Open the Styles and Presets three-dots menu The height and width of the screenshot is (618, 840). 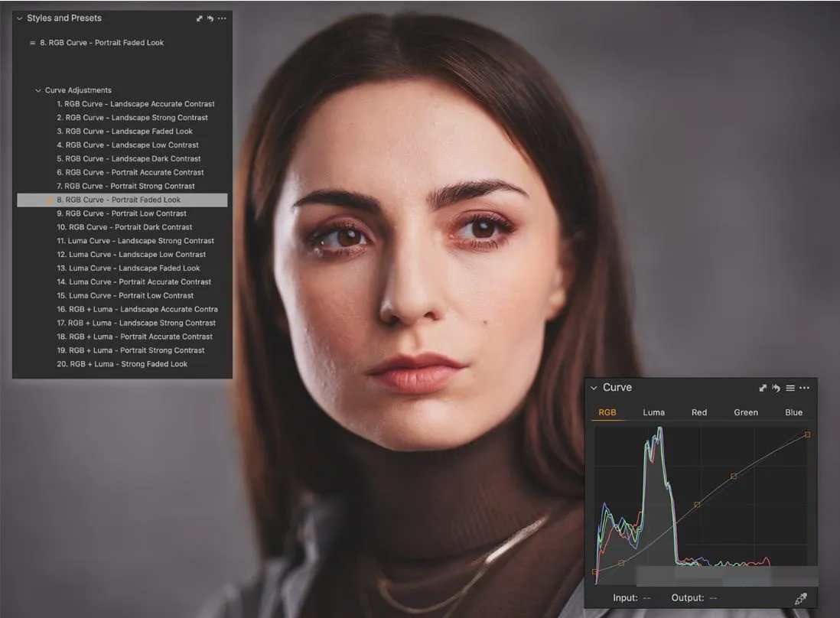pyautogui.click(x=222, y=18)
